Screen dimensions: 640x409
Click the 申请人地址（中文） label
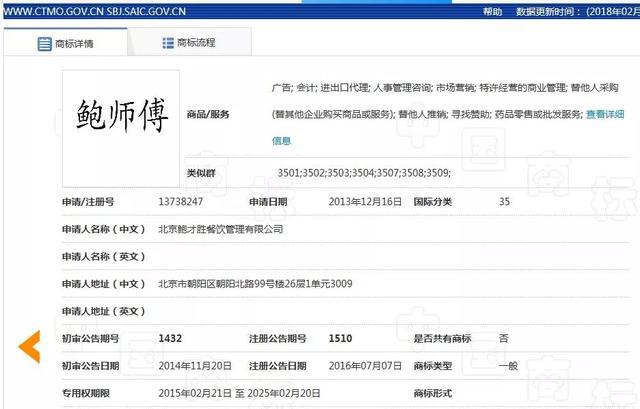pos(104,284)
